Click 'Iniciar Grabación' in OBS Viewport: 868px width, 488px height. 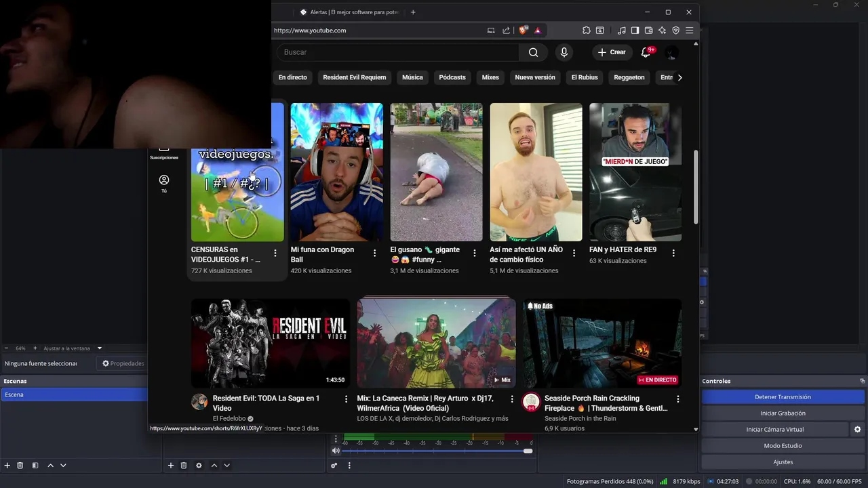[783, 413]
